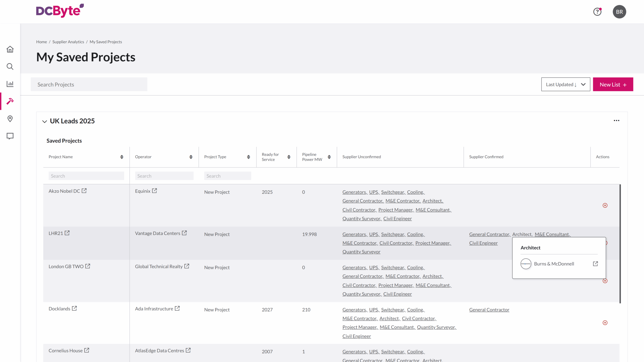Click the table vertical scrollbar

coord(620,243)
